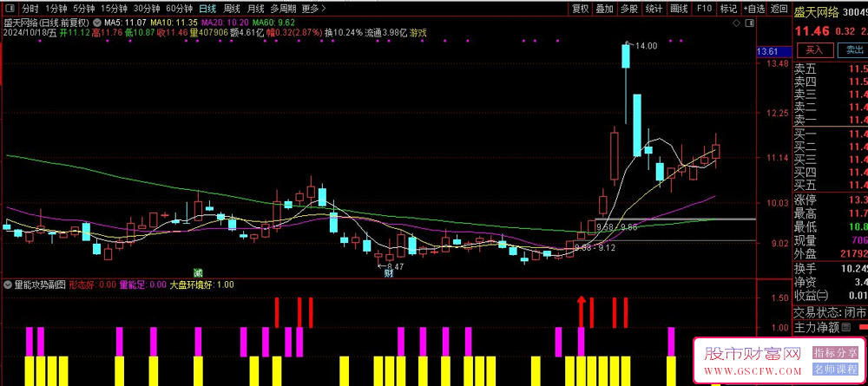The width and height of the screenshot is (868, 386).
Task: Click the 量能攻势副图 indicator name
Action: (x=40, y=285)
